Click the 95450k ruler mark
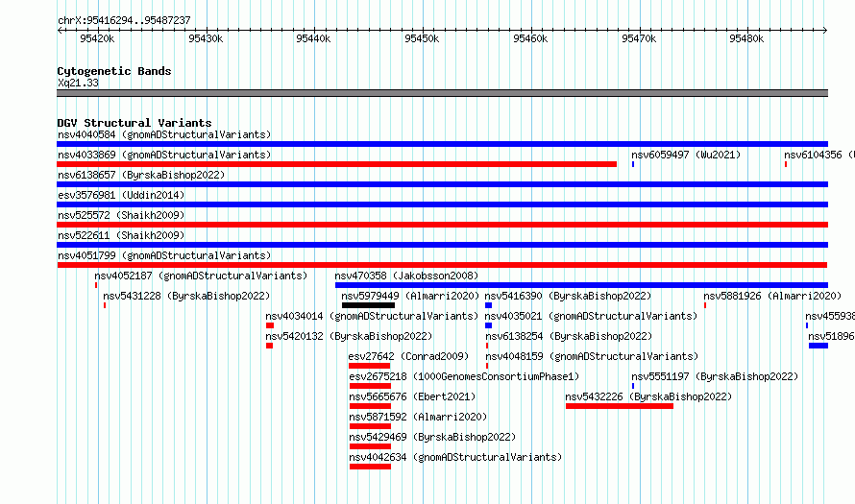The height and width of the screenshot is (504, 855). [x=422, y=38]
